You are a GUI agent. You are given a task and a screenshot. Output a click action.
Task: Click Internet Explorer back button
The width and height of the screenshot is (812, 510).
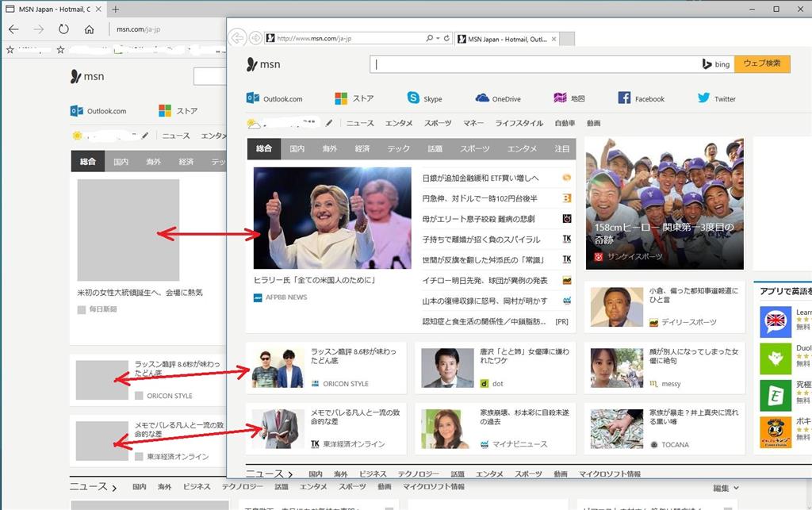point(236,38)
